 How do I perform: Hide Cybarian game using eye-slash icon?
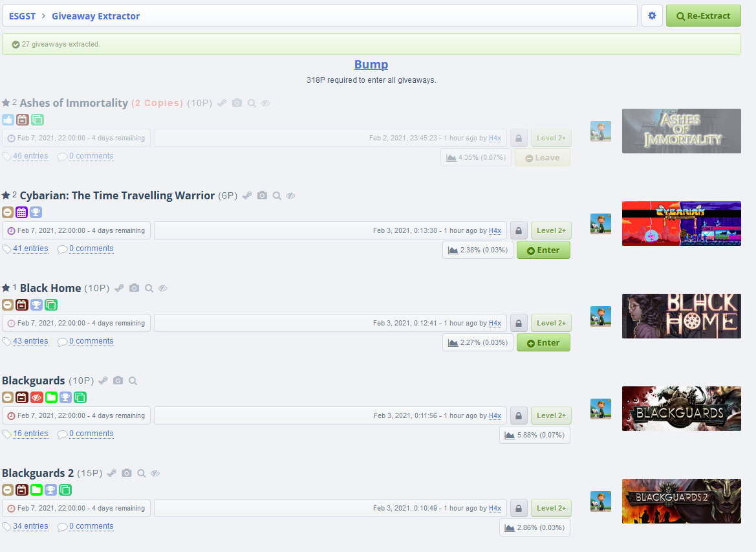291,195
